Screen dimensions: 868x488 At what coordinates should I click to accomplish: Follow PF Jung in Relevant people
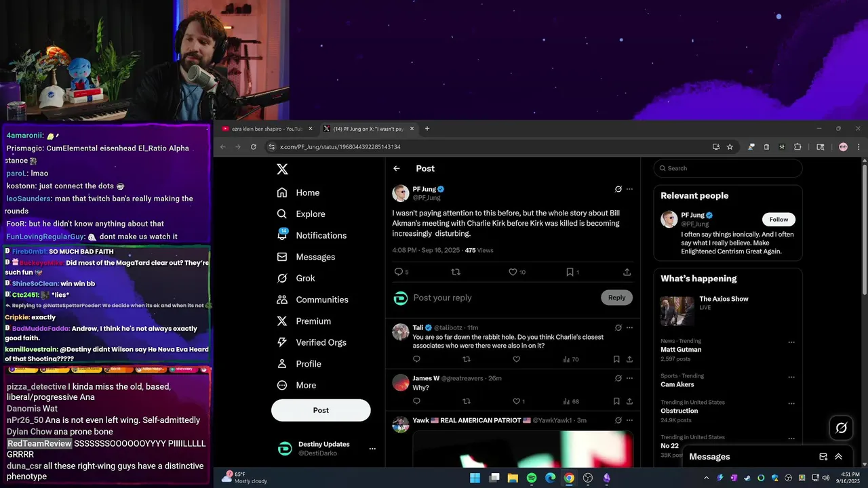coord(778,220)
